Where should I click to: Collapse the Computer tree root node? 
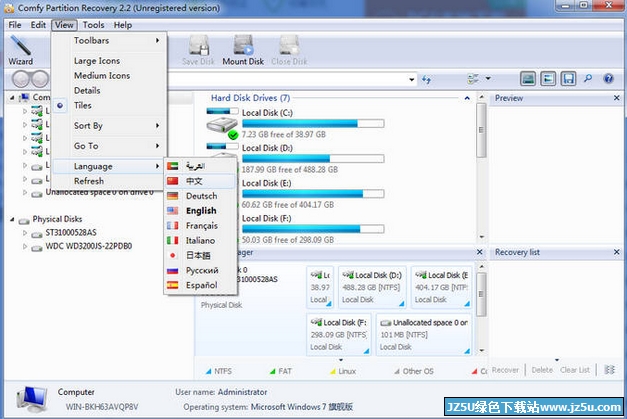coord(12,97)
